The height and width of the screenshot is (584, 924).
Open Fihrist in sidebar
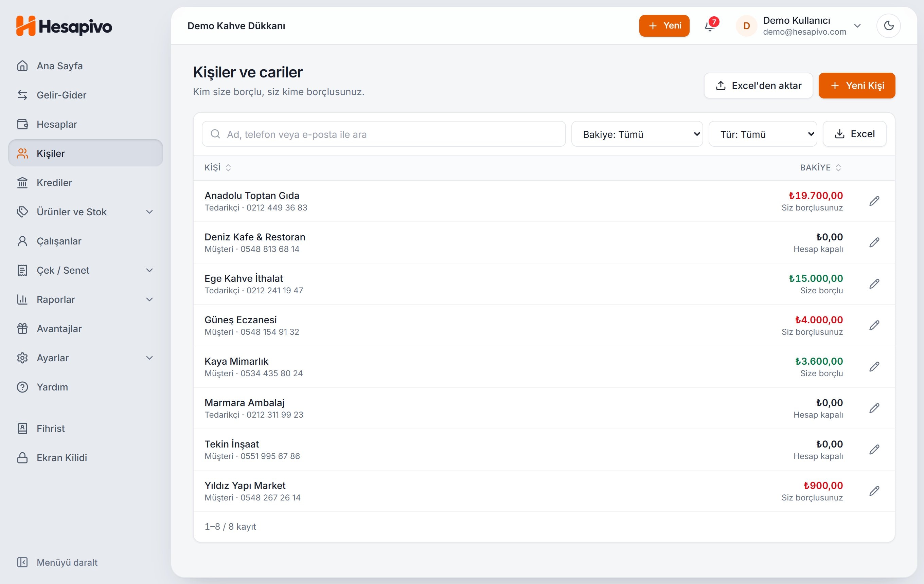click(86, 428)
